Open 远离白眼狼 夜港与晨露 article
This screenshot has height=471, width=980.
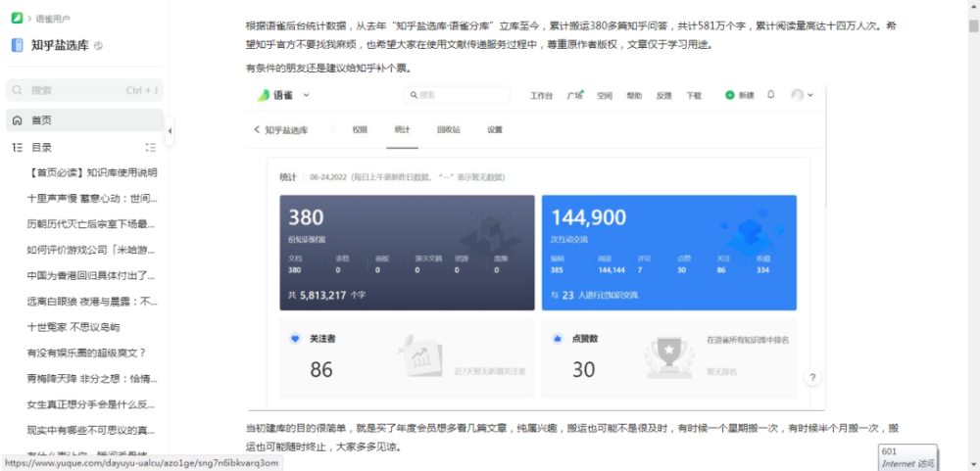(x=92, y=301)
